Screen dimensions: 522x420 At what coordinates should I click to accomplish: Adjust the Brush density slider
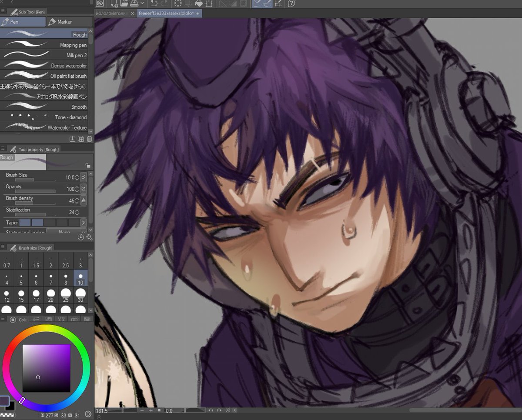click(x=35, y=203)
